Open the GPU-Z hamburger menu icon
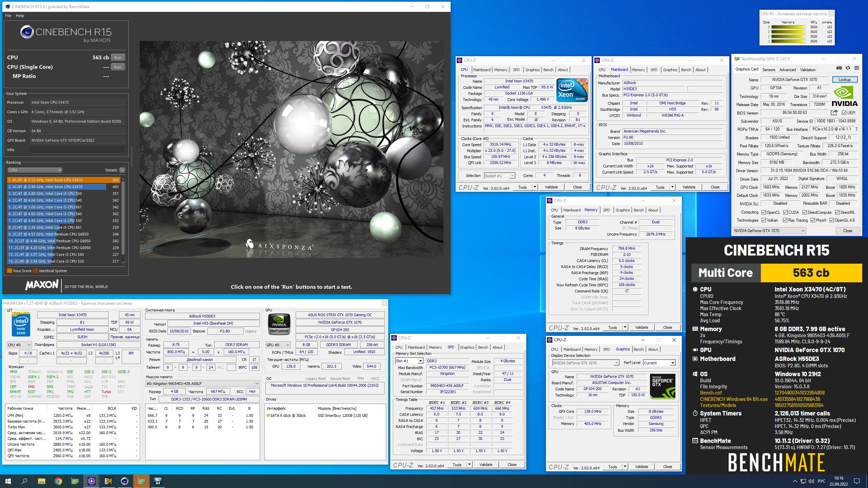Image resolution: width=868 pixels, height=488 pixels. (x=856, y=68)
